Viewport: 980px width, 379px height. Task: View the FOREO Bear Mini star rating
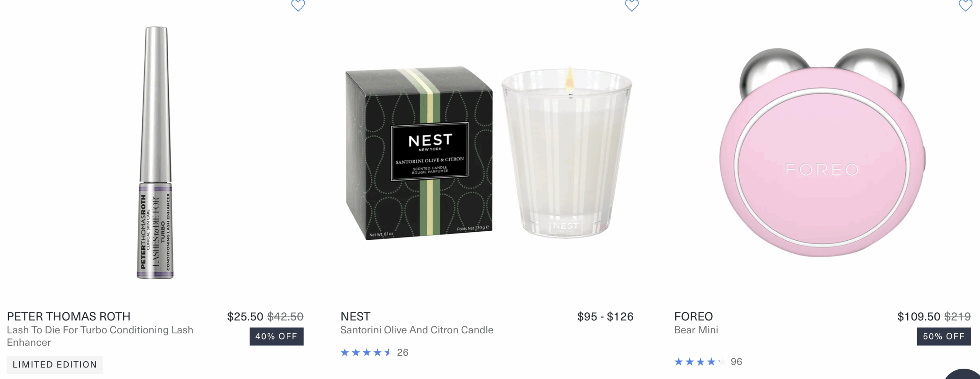coord(699,362)
